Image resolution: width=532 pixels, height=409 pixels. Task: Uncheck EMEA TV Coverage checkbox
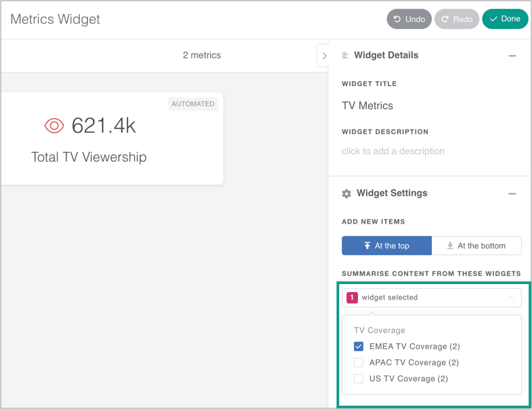point(359,347)
